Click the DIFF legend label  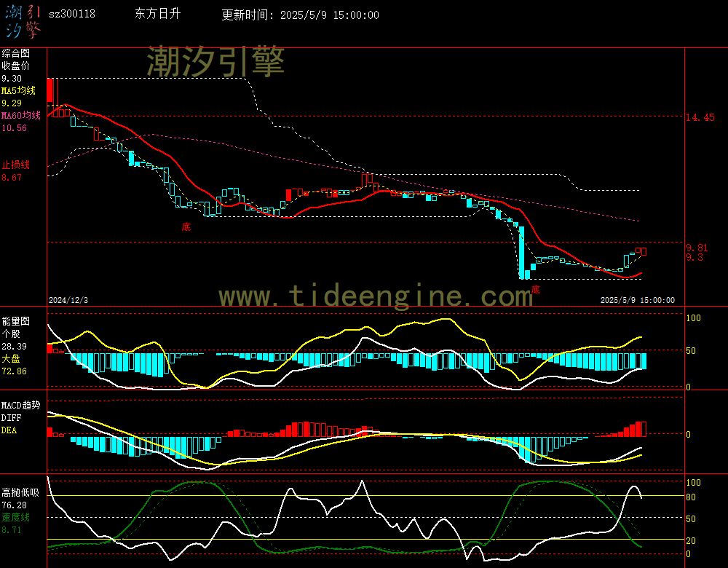click(9, 418)
